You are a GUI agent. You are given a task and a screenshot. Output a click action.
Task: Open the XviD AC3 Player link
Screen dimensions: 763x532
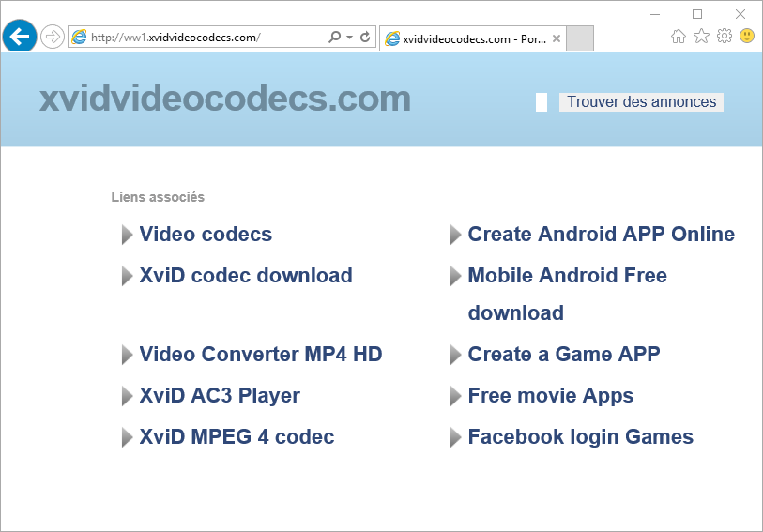pos(220,396)
